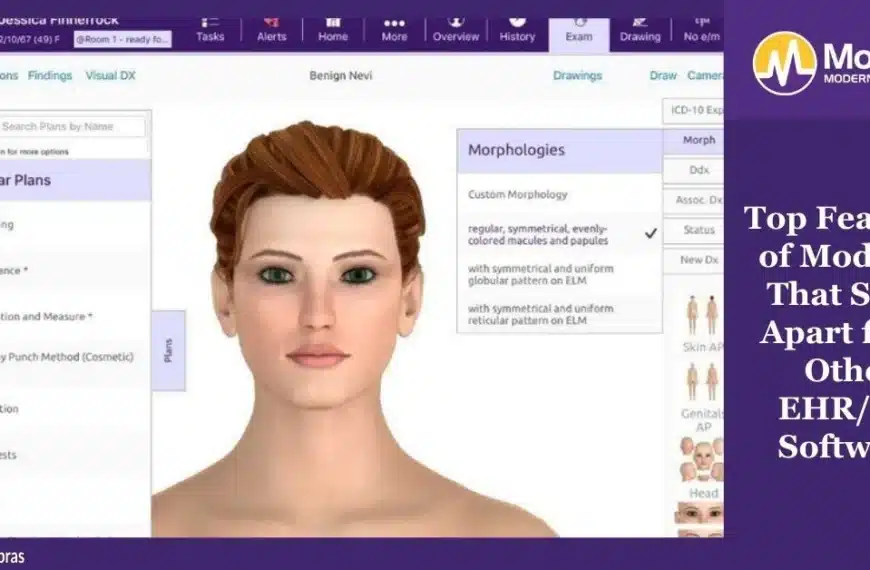Image resolution: width=870 pixels, height=570 pixels.
Task: Select the Ddx side button
Action: [694, 170]
